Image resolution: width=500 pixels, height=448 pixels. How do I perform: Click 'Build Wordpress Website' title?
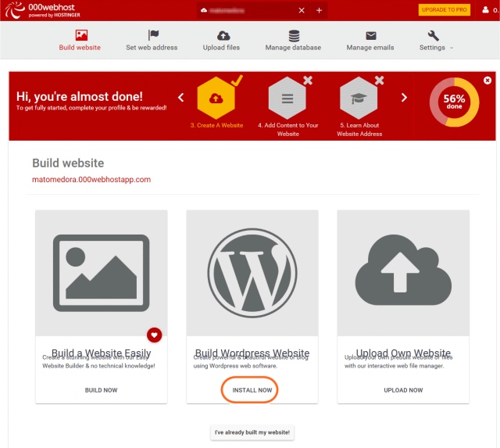click(x=252, y=353)
